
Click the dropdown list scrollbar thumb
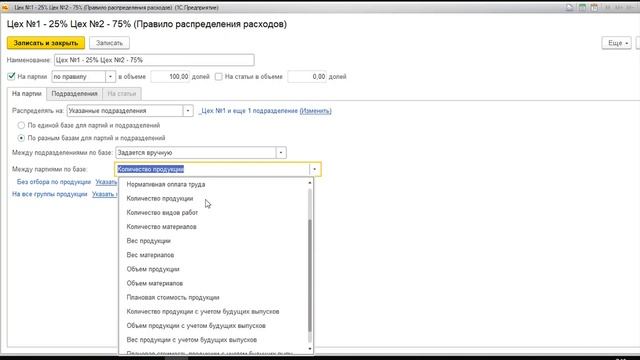click(310, 276)
